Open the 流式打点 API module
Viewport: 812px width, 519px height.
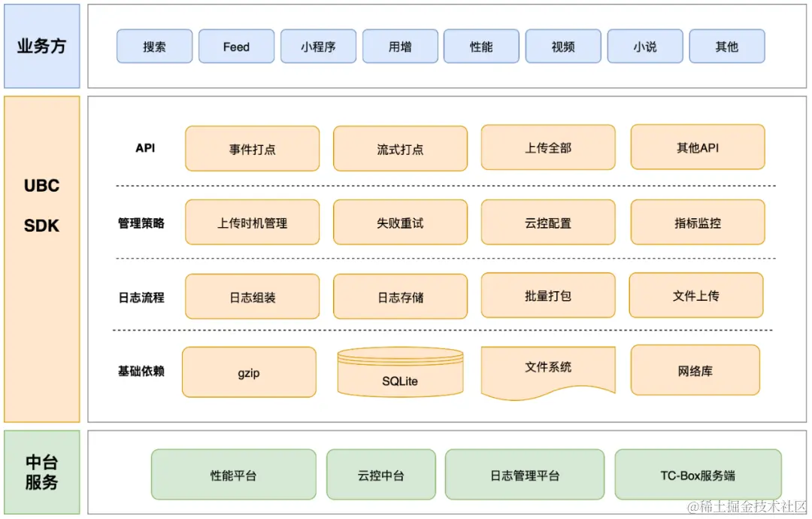(x=400, y=148)
